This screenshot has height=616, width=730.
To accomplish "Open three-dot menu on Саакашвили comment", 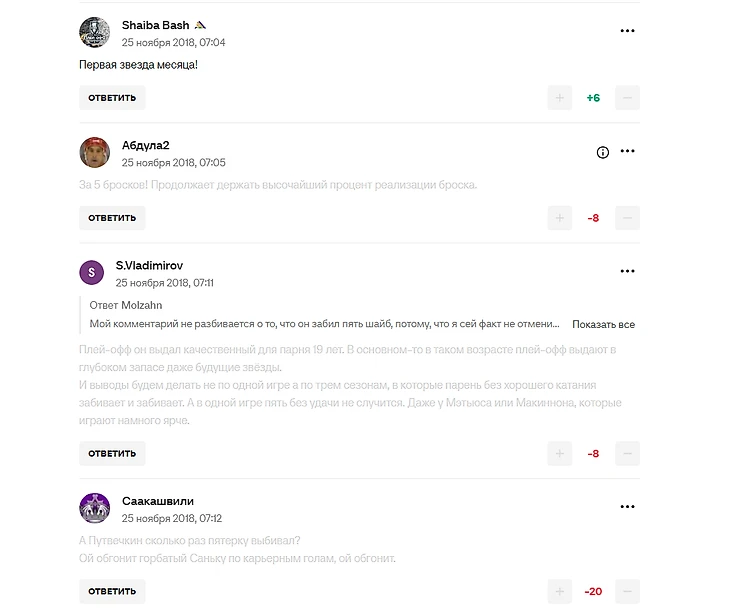I will (627, 507).
